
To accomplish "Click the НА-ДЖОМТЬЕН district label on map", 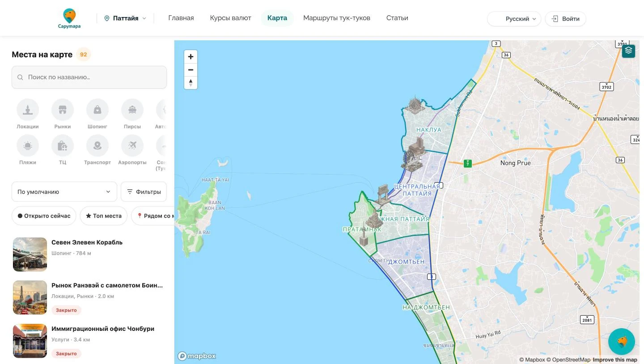I will click(426, 308).
